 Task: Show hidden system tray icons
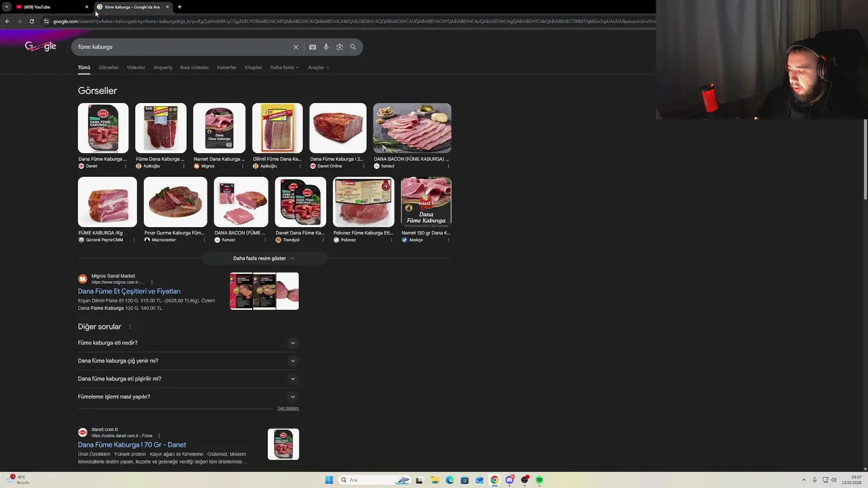click(804, 480)
